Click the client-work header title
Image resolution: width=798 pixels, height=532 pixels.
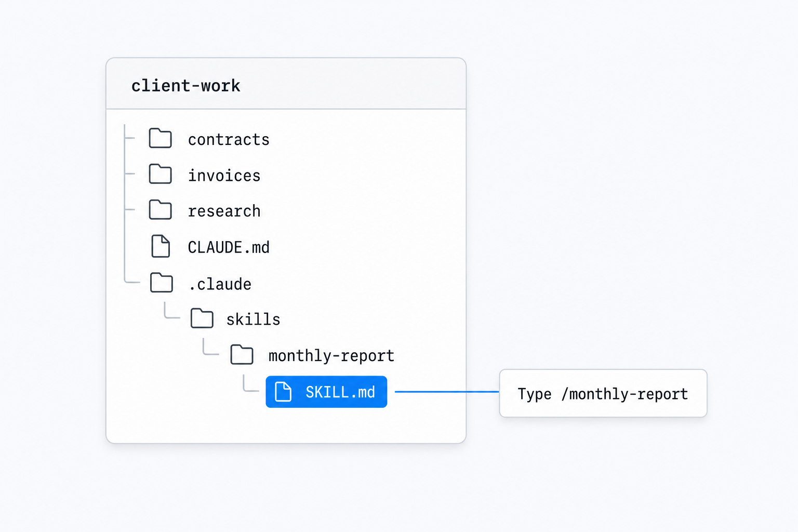tap(185, 86)
